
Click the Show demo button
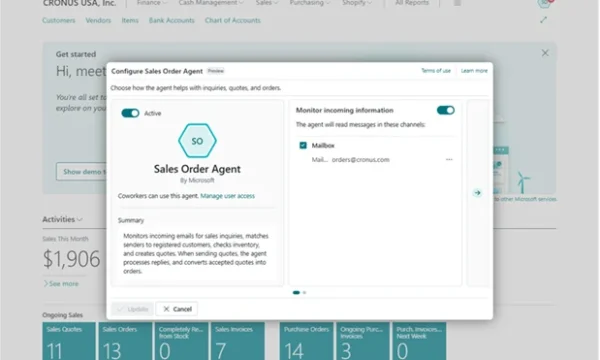(x=82, y=172)
